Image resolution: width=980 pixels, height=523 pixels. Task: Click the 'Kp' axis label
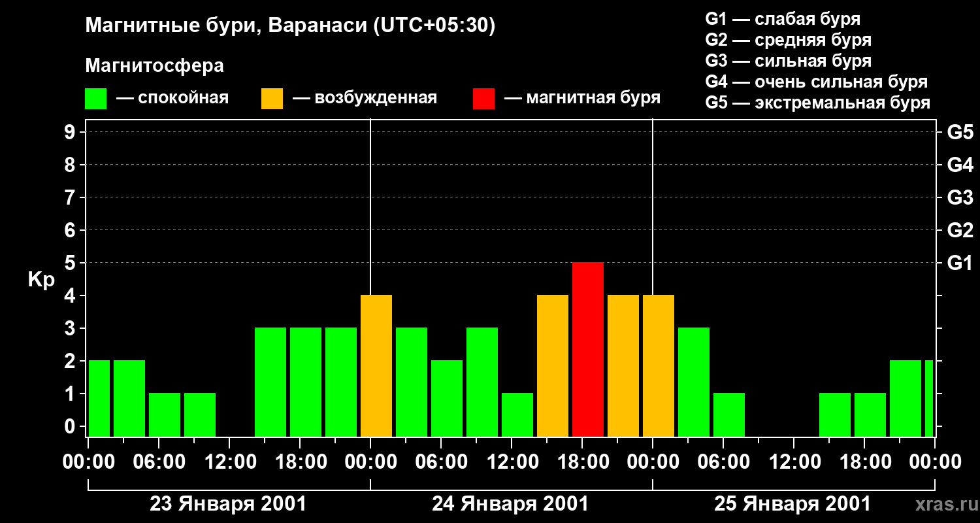[41, 280]
